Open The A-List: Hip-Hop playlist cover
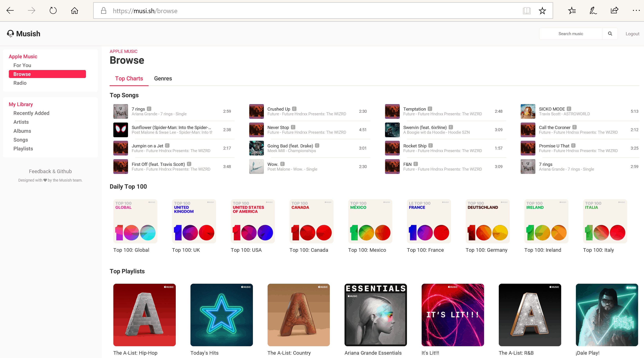Viewport: 644px width, 358px height. [x=144, y=315]
